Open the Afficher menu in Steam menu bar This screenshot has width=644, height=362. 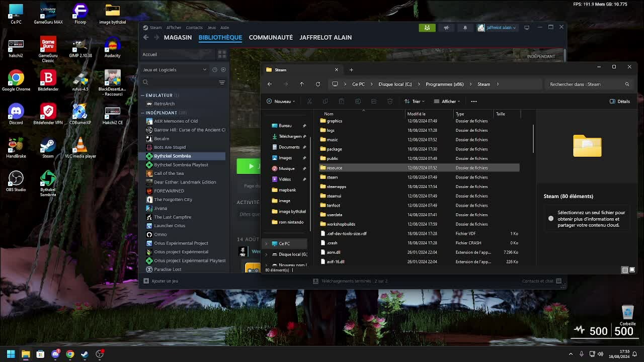[x=174, y=28]
